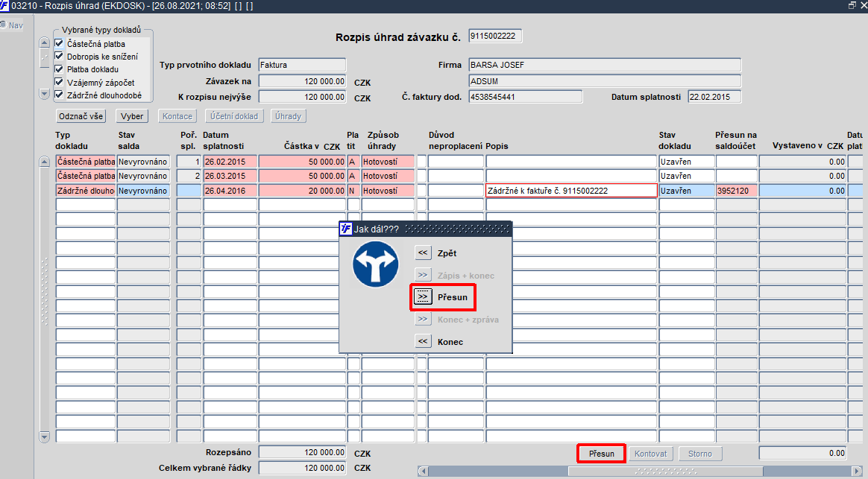Click Popis field Zádržné k faktuře

click(x=571, y=190)
